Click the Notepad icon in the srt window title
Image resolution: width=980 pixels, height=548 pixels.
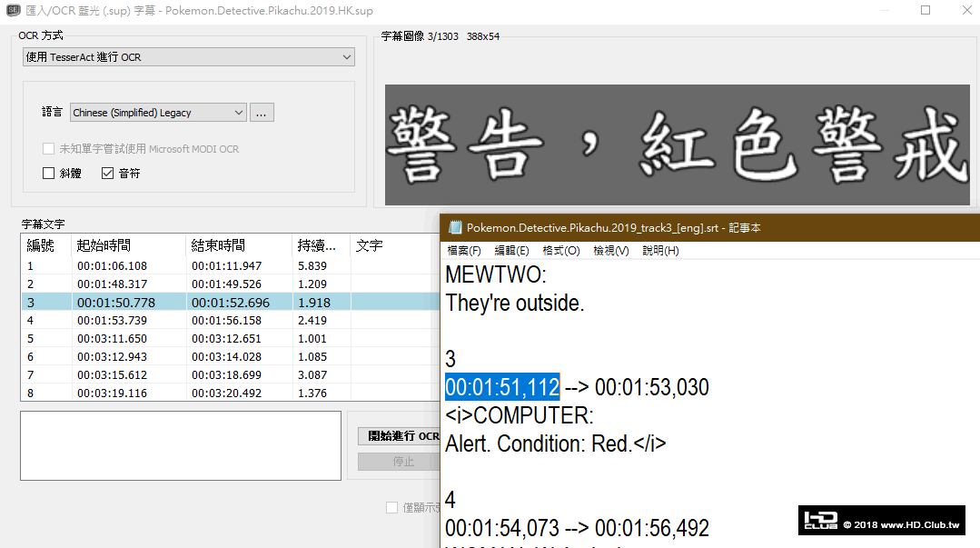(x=455, y=228)
